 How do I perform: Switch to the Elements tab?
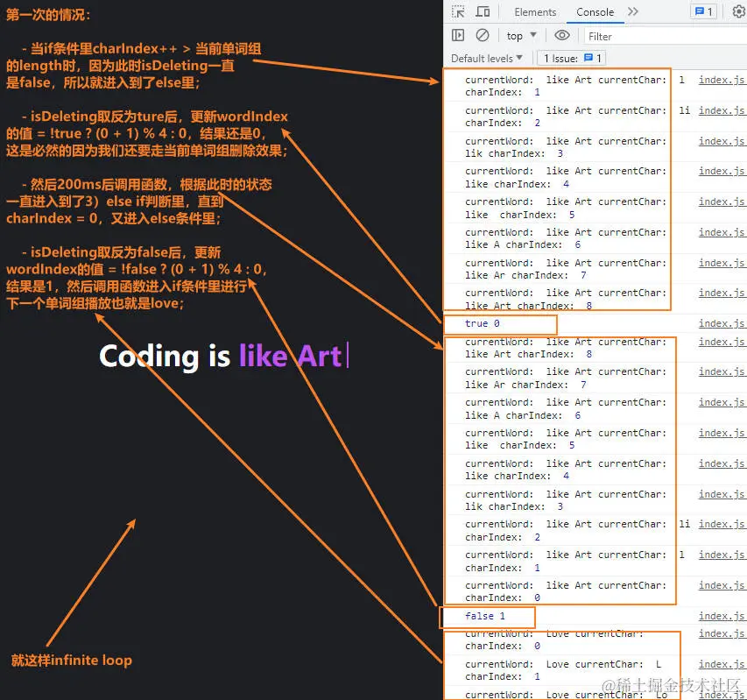[x=535, y=12]
